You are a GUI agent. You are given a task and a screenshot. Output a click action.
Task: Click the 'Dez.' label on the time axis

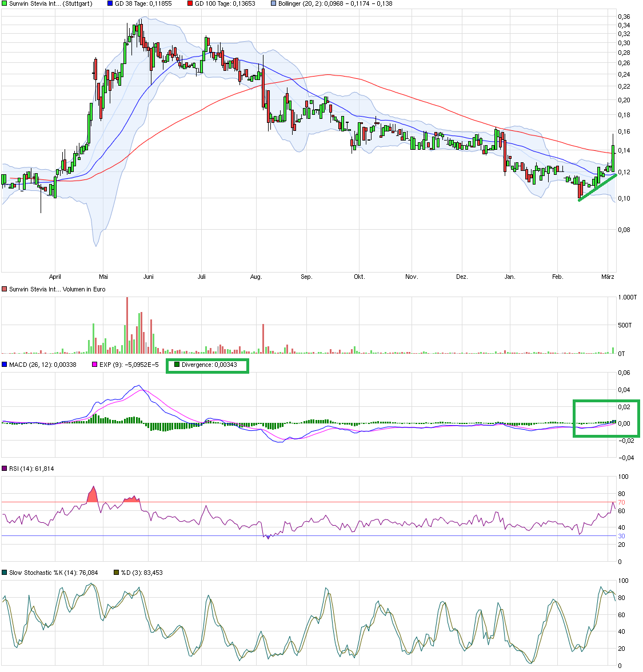[462, 277]
